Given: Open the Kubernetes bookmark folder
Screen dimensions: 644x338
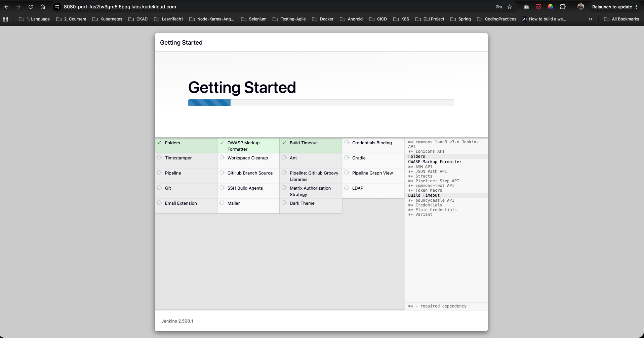Looking at the screenshot, I should point(108,19).
